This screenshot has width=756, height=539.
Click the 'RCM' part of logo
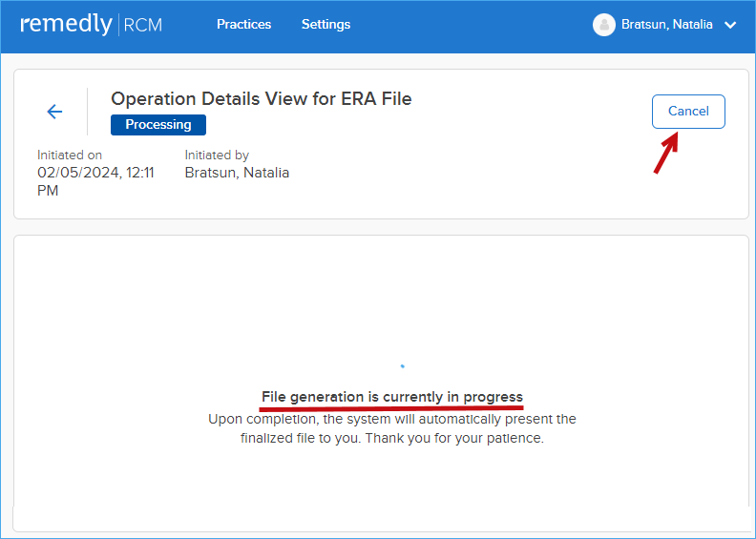pyautogui.click(x=143, y=26)
